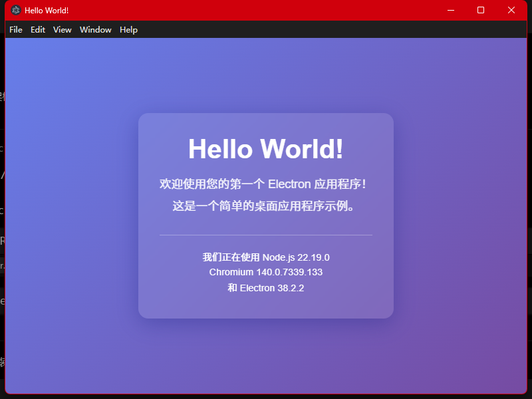Viewport: 532px width, 399px height.
Task: Click the 'Node.js 22.19.0' version line
Action: click(266, 257)
